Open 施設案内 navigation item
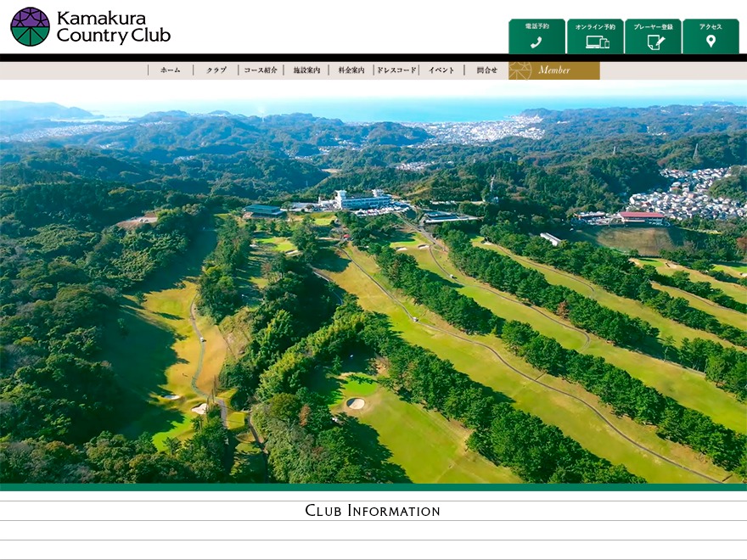 point(306,70)
